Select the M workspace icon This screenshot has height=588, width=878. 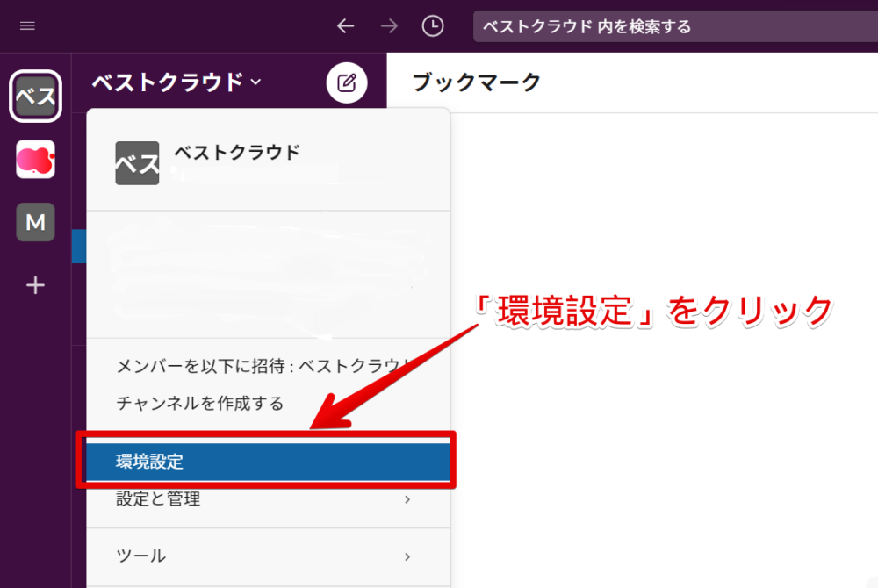tap(35, 222)
